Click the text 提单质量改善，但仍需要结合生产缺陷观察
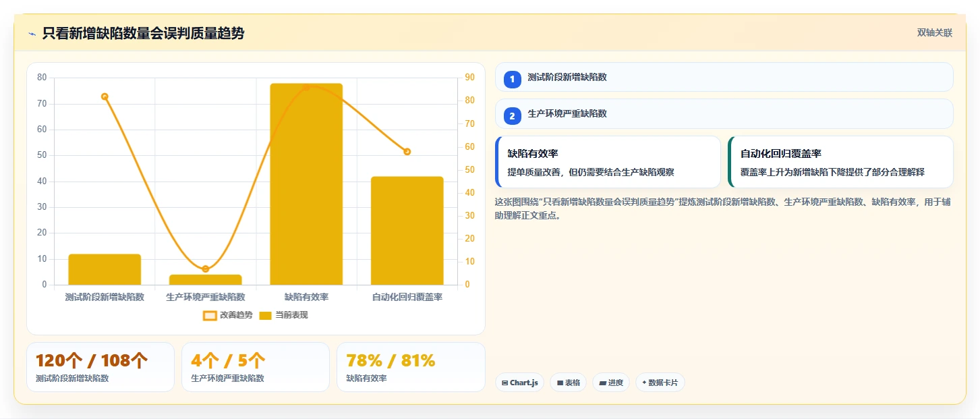Image resolution: width=980 pixels, height=419 pixels. [591, 172]
